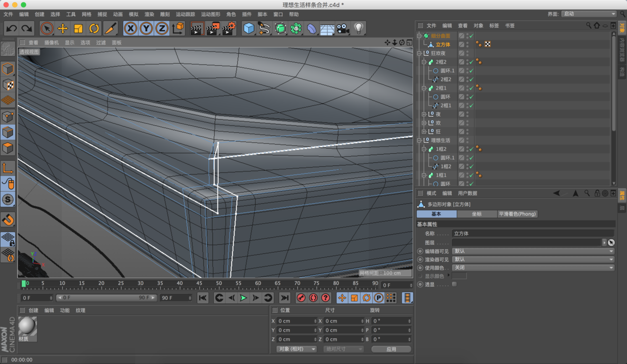Select the Move tool
The height and width of the screenshot is (364, 627).
pos(63,29)
